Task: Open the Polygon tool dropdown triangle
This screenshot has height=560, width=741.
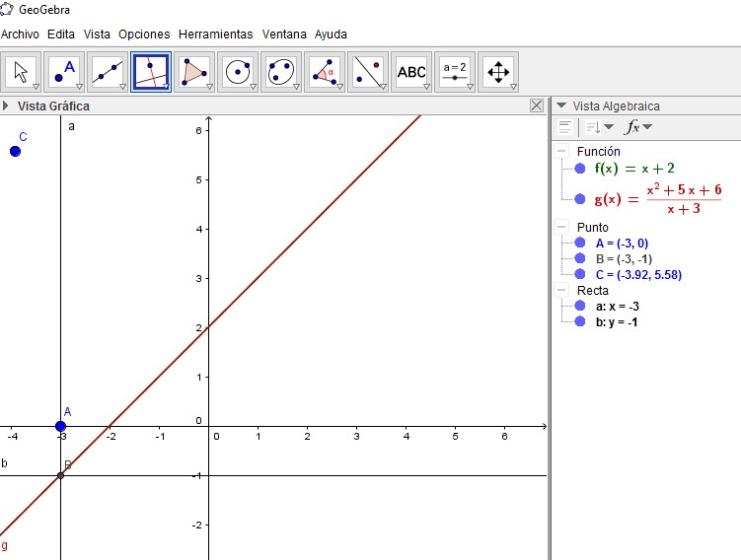Action: tap(209, 87)
